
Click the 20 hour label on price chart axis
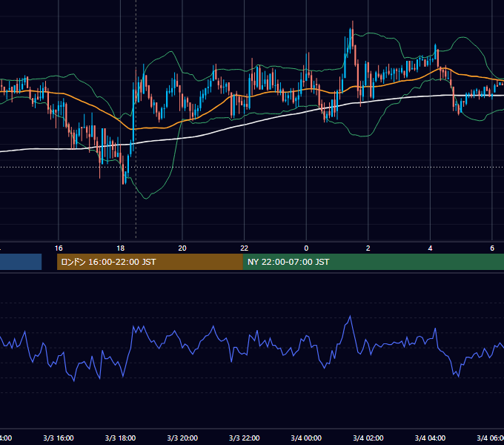pos(182,248)
